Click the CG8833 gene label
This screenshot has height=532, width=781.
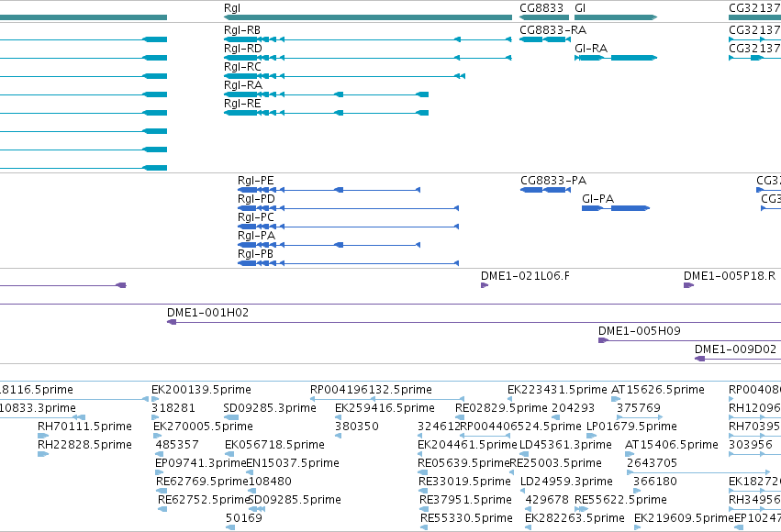(x=541, y=8)
